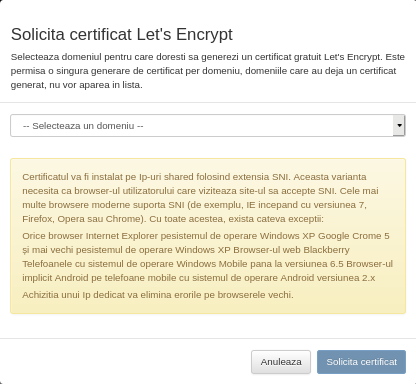416x384 pixels.
Task: Click the "Cu toate acestea, exista cateva exceptii" text
Action: pyautogui.click(x=236, y=219)
